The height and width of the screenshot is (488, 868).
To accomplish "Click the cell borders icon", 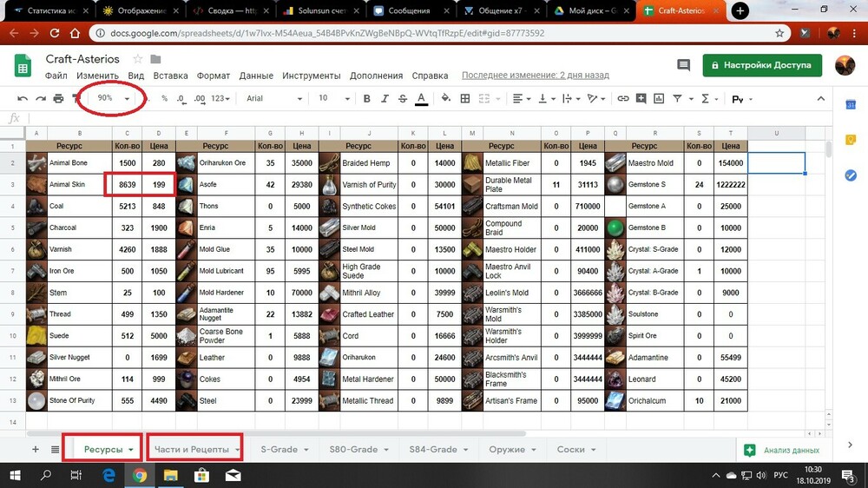I will (x=465, y=98).
